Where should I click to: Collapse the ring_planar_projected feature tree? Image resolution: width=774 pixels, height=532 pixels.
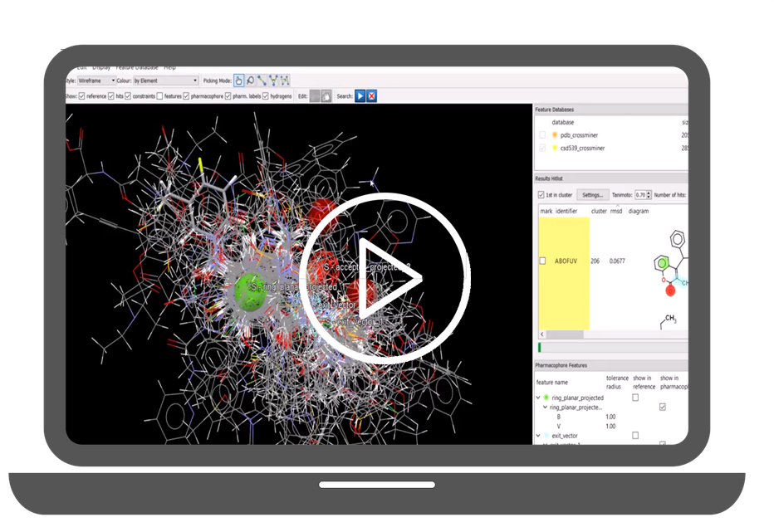click(538, 398)
